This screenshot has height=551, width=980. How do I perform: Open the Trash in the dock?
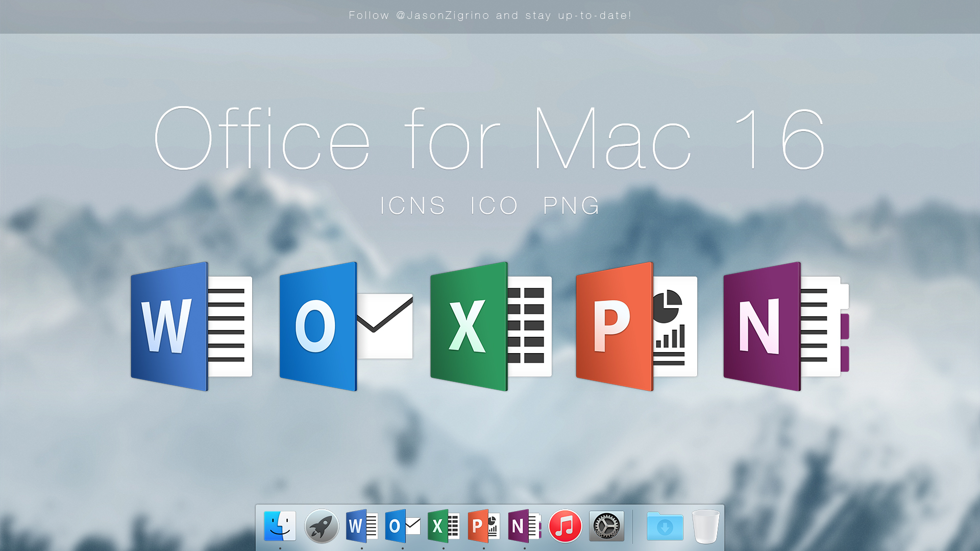pyautogui.click(x=706, y=527)
